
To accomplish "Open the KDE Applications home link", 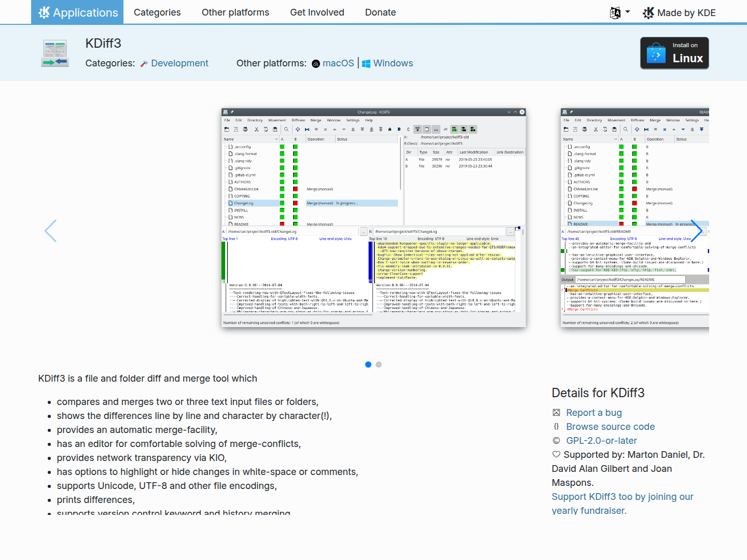I will (77, 12).
